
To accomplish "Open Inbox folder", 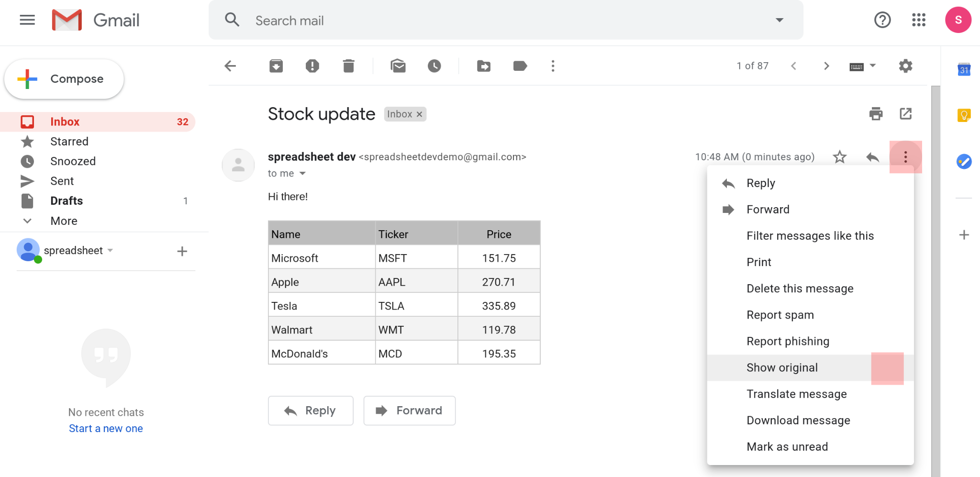I will point(98,122).
